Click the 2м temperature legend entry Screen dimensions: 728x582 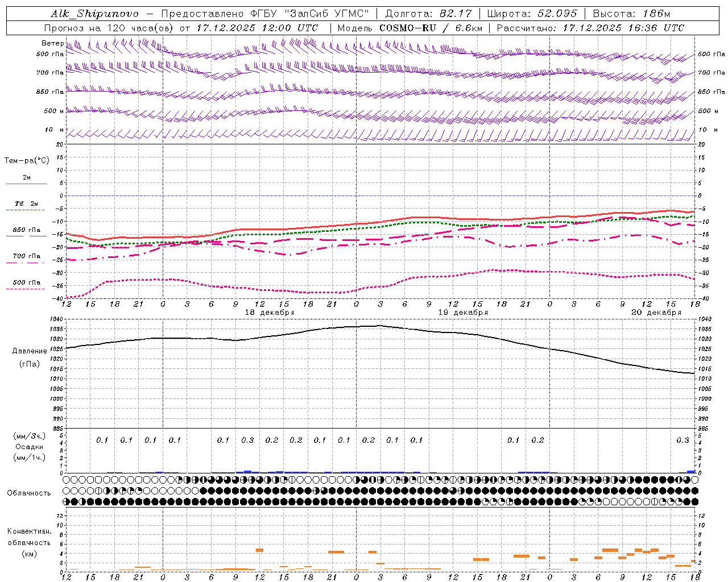tap(27, 177)
